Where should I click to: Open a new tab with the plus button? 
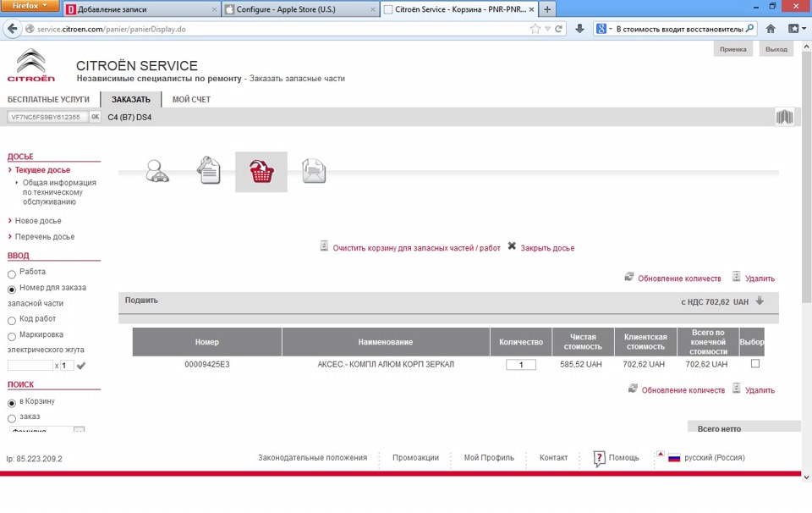[x=547, y=9]
